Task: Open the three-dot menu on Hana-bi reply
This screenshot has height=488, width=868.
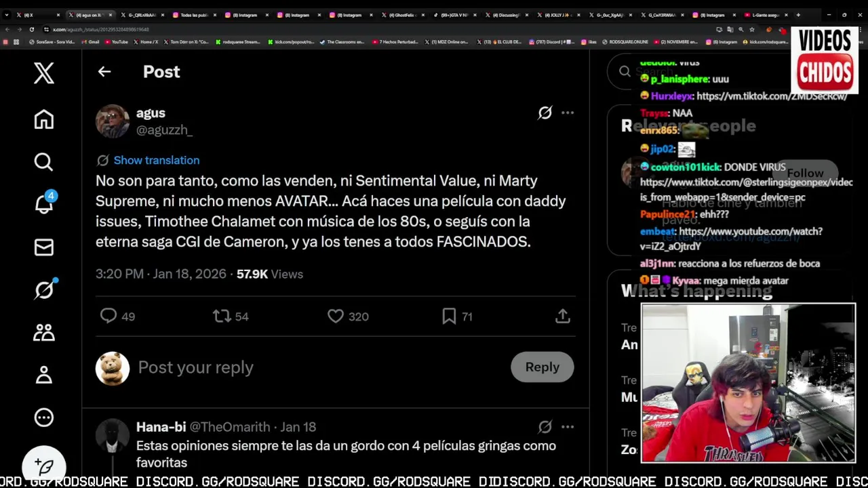Action: pos(568,426)
